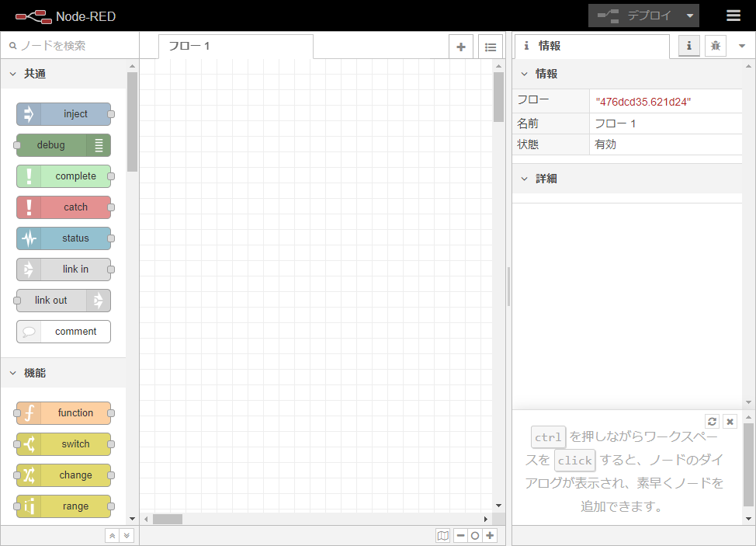756x546 pixels.
Task: Select the inject node in the palette
Action: click(63, 114)
